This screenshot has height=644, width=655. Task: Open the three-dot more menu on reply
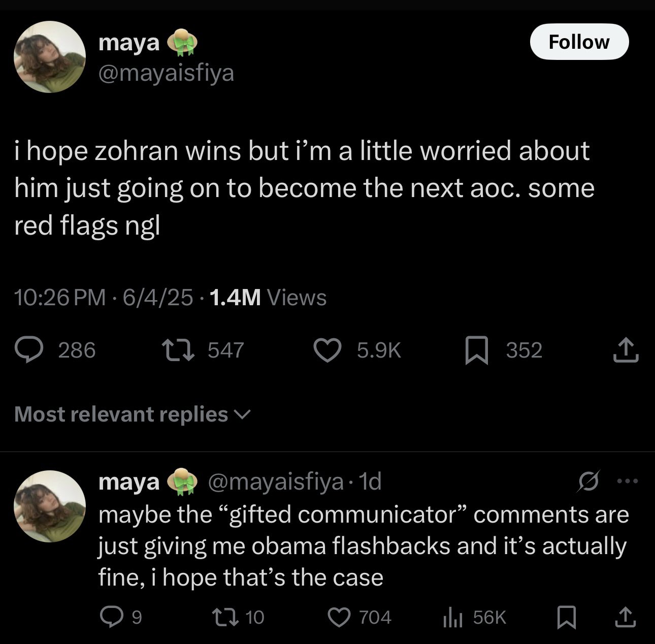pos(628,481)
